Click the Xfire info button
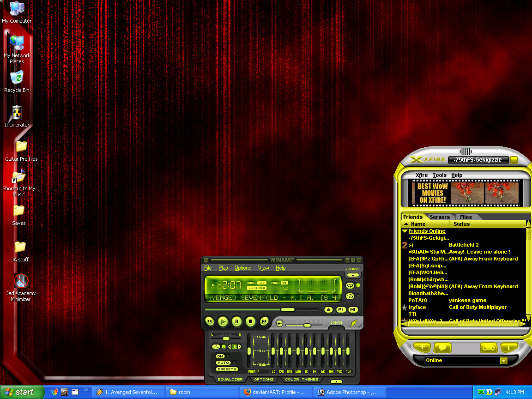Screen dimensions: 532x399 [x=508, y=347]
